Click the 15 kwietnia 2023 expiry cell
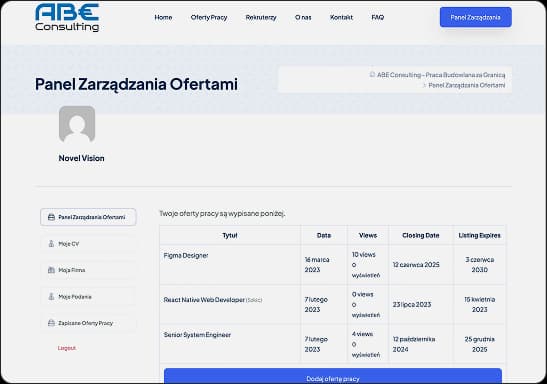The image size is (547, 384). (479, 304)
